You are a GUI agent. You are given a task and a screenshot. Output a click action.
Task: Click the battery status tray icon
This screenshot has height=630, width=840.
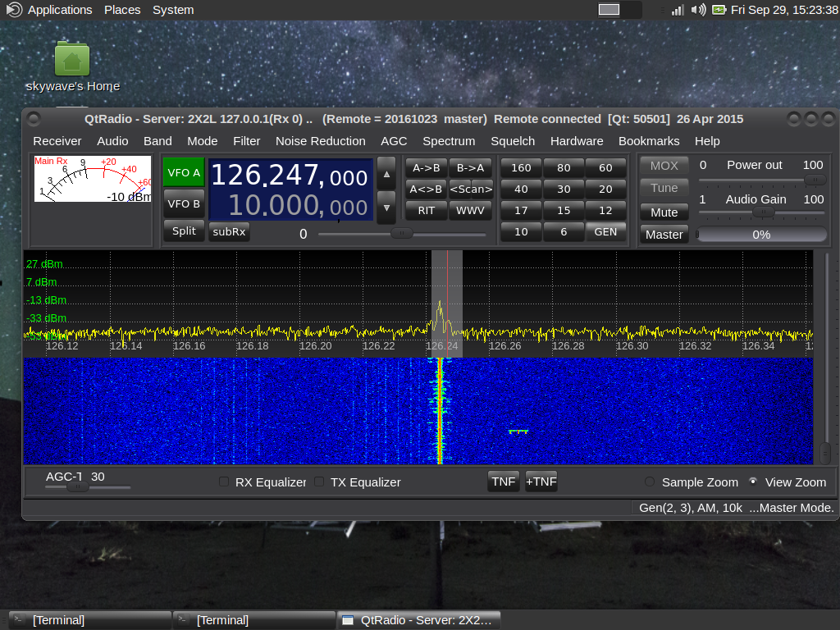719,10
